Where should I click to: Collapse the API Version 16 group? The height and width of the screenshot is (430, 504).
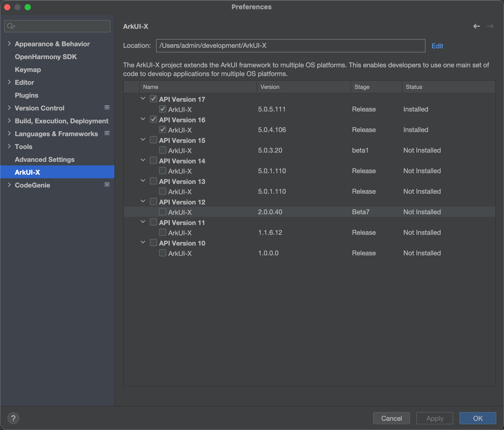(143, 119)
